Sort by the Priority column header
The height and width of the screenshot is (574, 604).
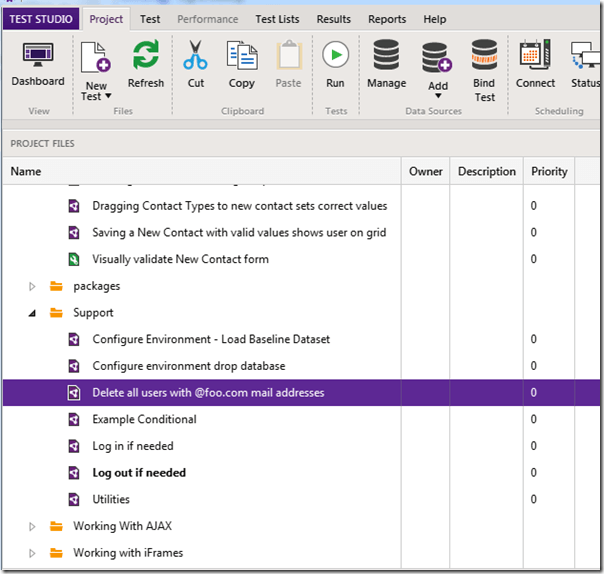click(x=549, y=171)
